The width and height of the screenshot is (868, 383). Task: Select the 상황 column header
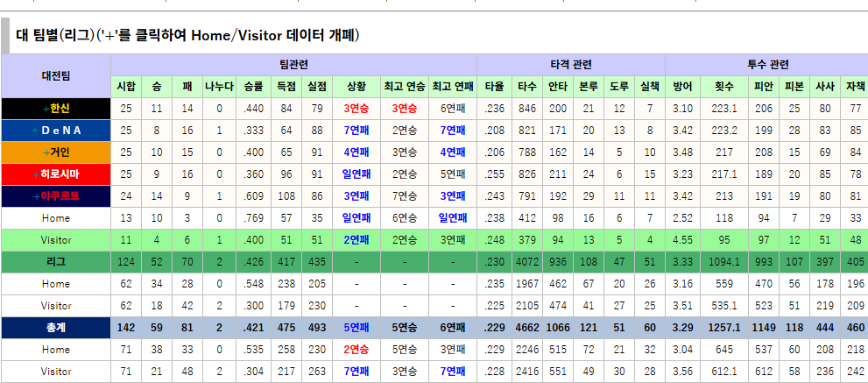(x=356, y=87)
